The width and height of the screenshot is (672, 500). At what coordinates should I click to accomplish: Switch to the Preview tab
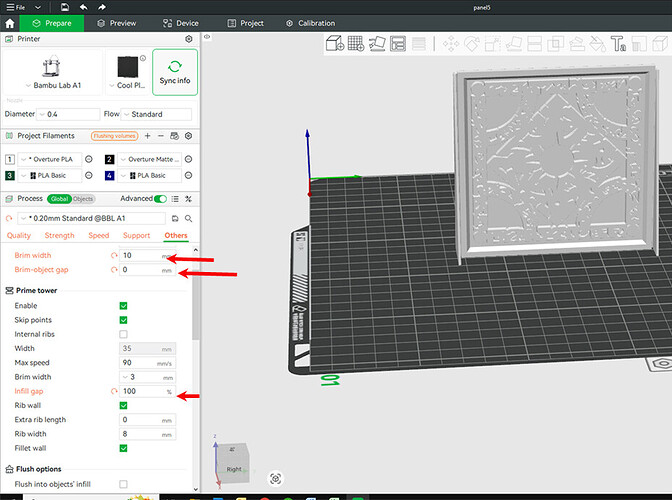[117, 23]
